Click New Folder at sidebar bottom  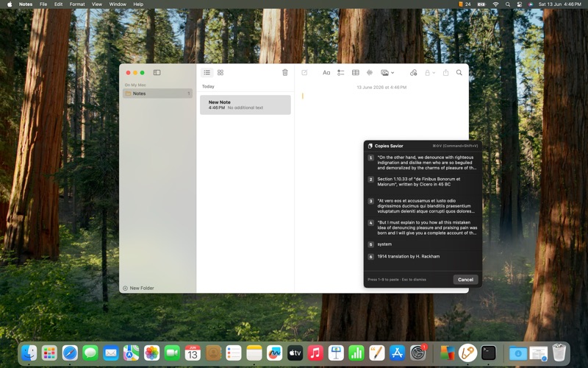(x=138, y=288)
